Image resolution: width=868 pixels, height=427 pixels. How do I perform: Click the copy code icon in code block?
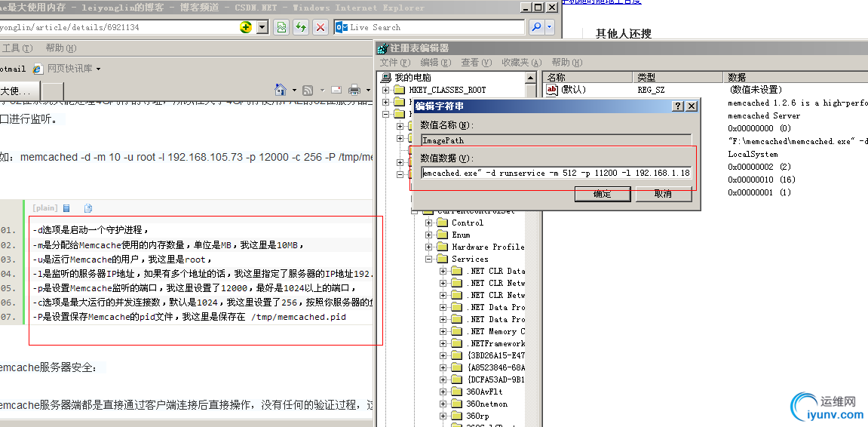[x=87, y=208]
